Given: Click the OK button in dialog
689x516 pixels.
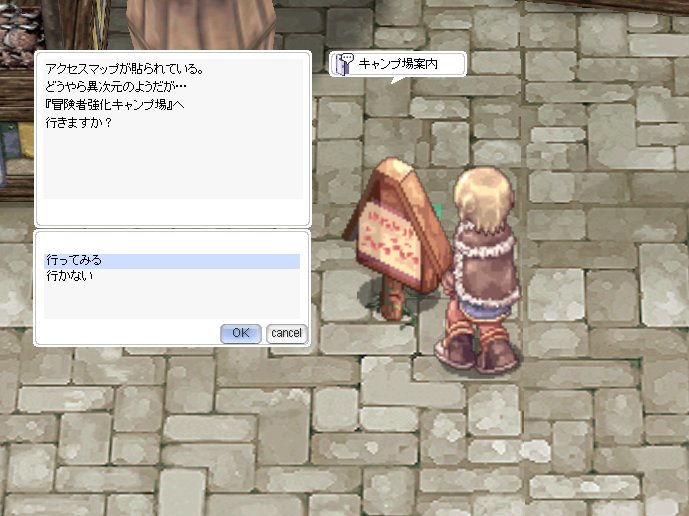Looking at the screenshot, I should tap(240, 334).
